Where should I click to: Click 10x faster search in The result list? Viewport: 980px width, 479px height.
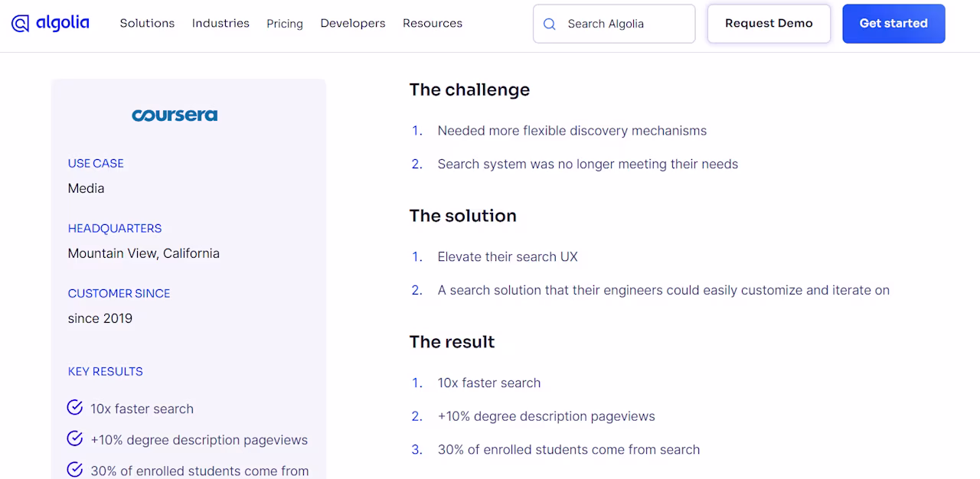pos(489,383)
